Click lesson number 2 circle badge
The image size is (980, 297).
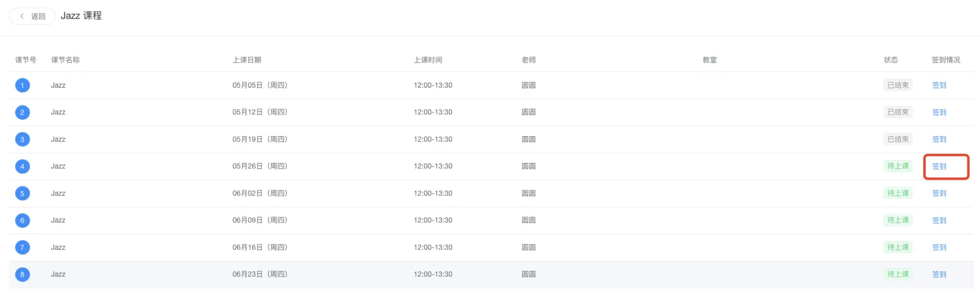pos(23,113)
